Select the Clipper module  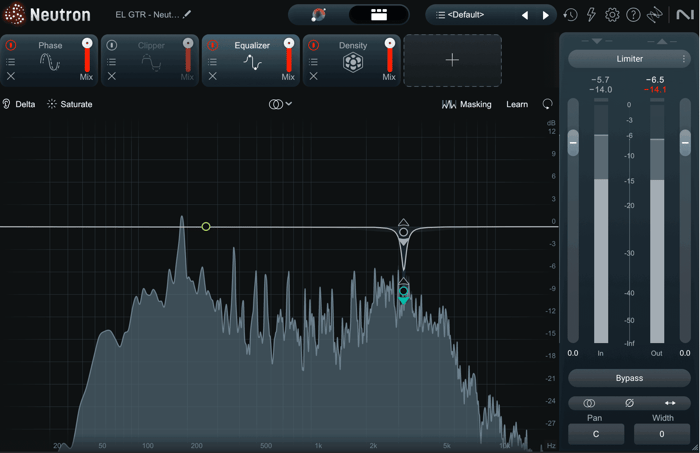[x=151, y=62]
